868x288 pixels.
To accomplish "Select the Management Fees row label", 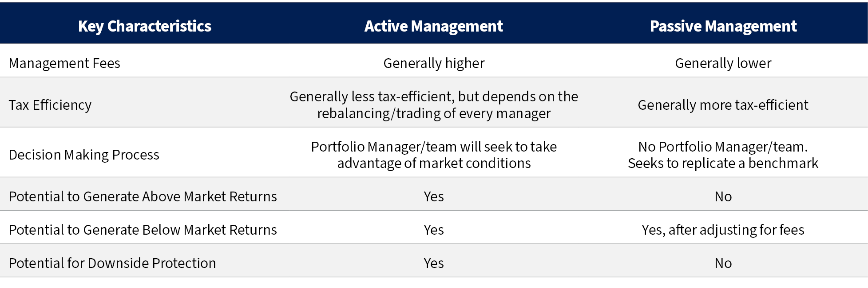I will click(64, 63).
